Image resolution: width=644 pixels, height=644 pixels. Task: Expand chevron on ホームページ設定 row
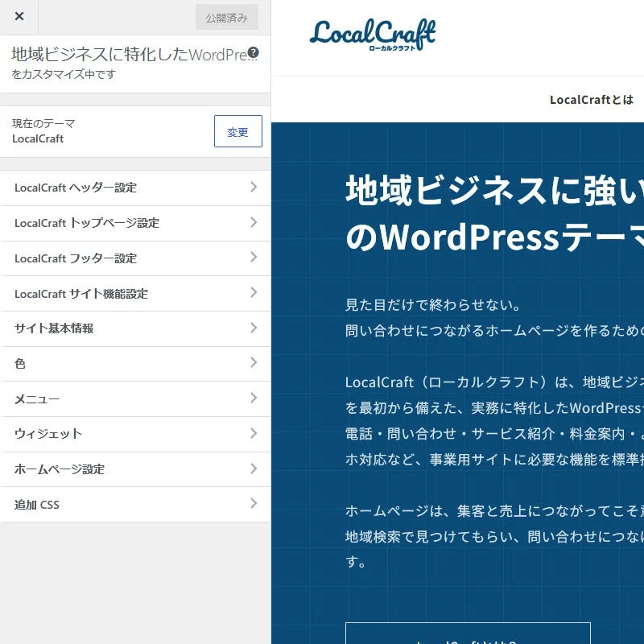[x=254, y=469]
